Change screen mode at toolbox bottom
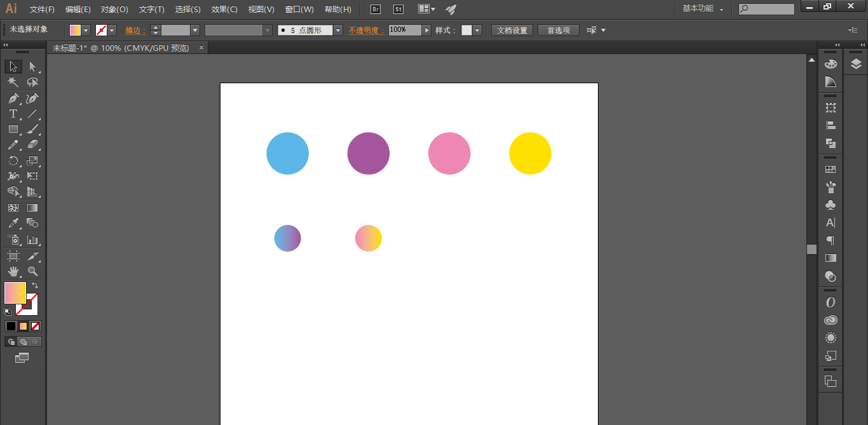This screenshot has width=868, height=425. (22, 358)
